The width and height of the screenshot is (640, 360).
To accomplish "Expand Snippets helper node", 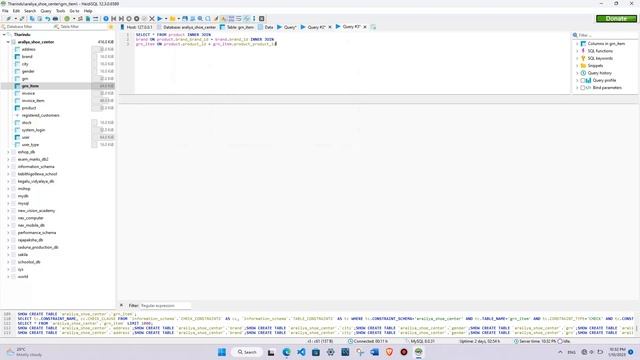I will click(577, 66).
